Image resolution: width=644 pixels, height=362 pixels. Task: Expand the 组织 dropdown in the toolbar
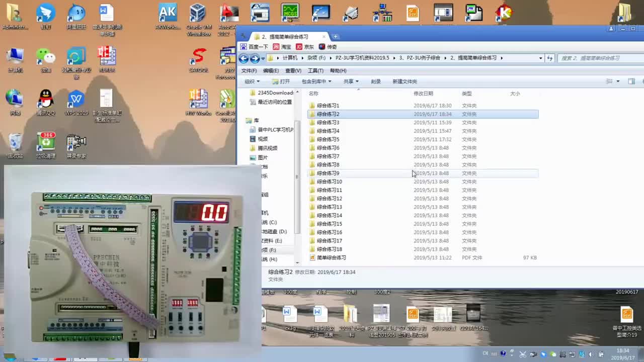[252, 81]
